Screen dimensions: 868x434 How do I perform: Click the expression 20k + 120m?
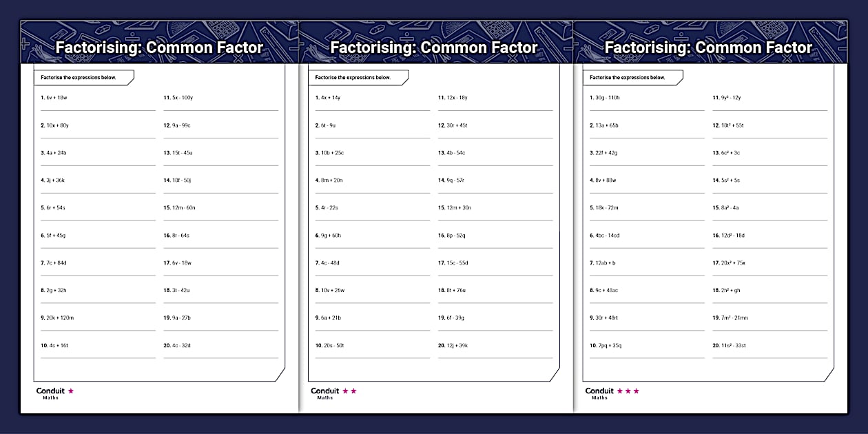pos(60,318)
